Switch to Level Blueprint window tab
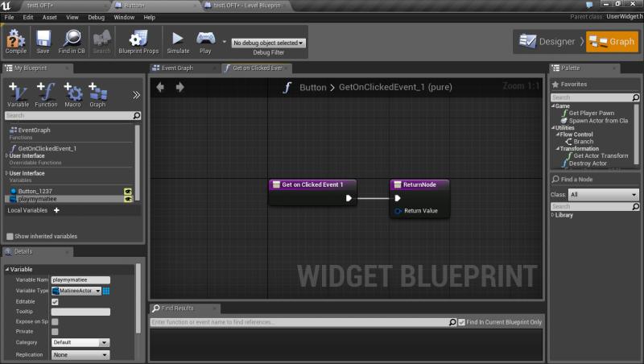 coord(246,6)
